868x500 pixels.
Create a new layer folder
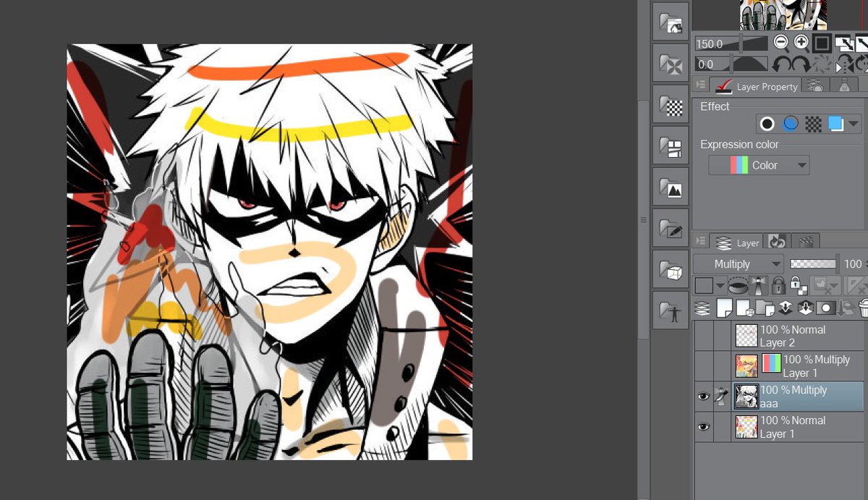click(x=765, y=308)
